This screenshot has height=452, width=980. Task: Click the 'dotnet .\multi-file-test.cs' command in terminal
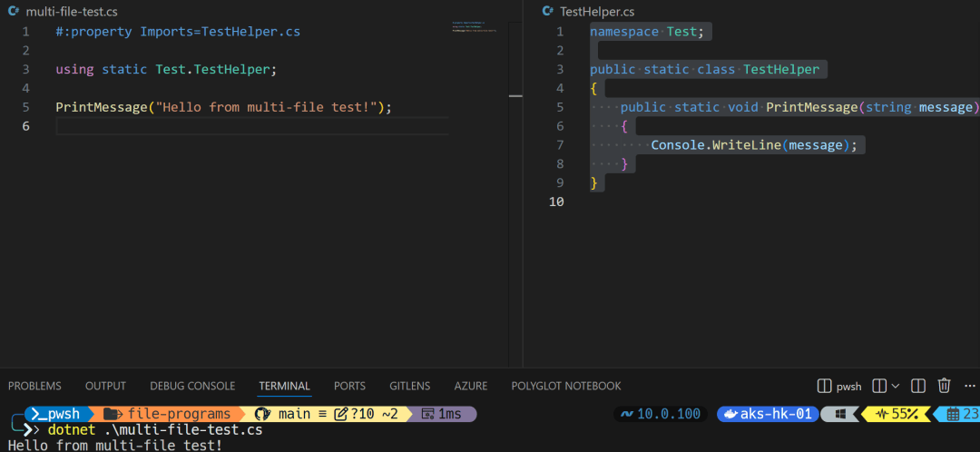155,430
